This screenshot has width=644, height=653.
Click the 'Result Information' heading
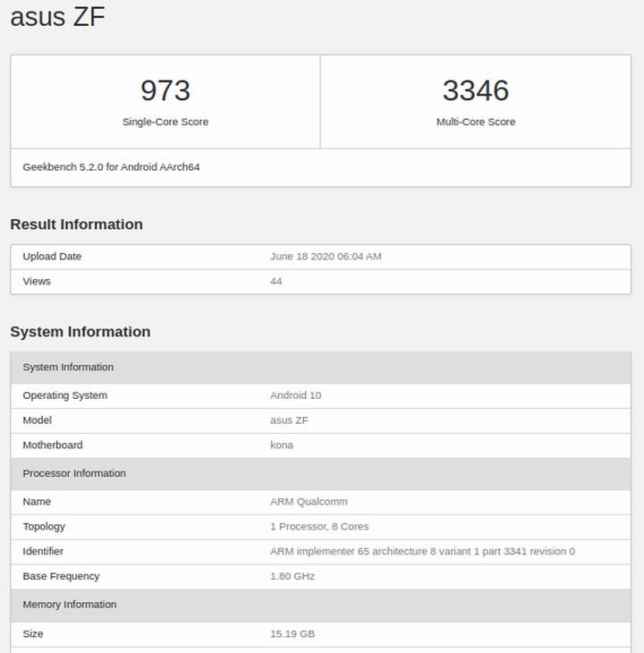77,224
